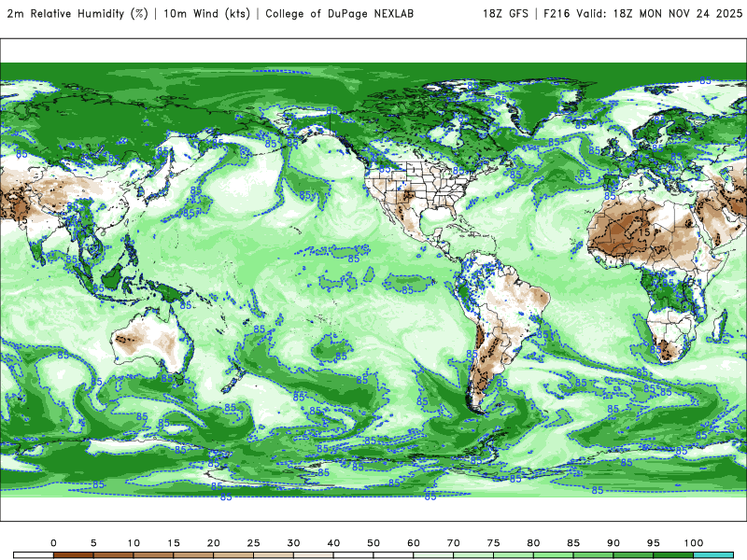Pick the dark green 95–100 legend swatch

(673, 555)
